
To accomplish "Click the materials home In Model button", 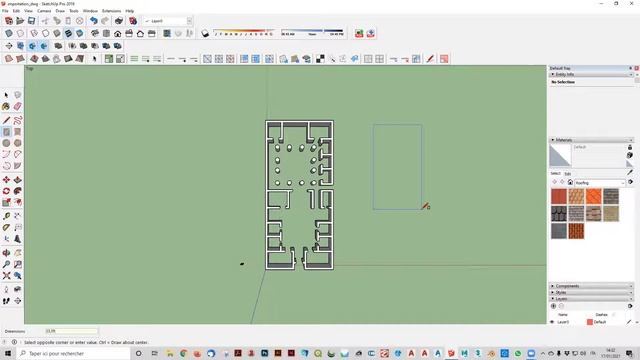I will point(570,182).
